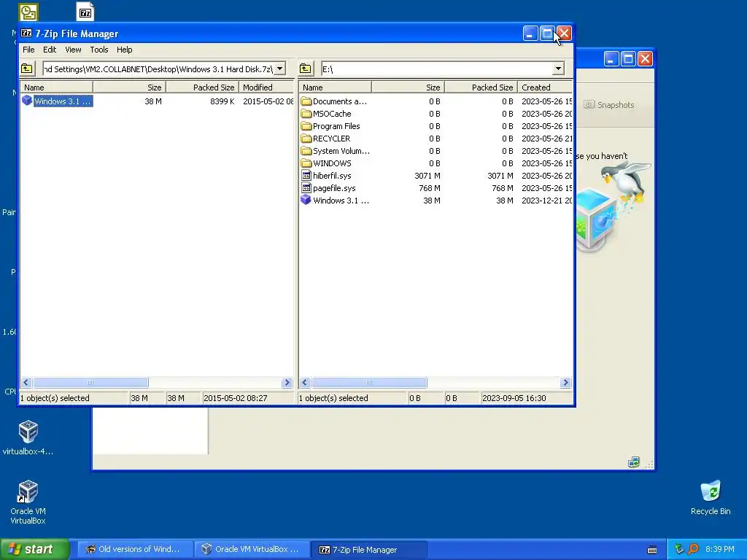The width and height of the screenshot is (747, 560).
Task: Click the 7-Zip File Manager taskbar button
Action: tap(368, 550)
